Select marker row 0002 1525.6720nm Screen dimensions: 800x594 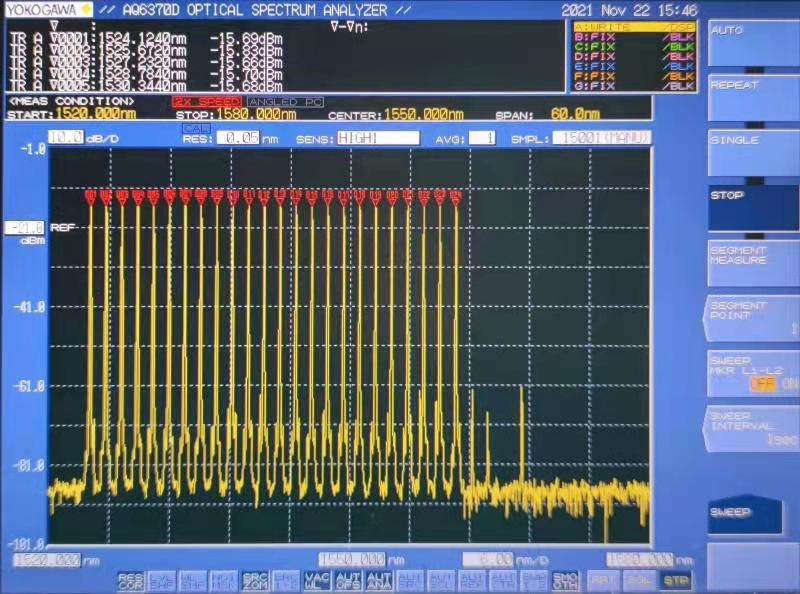(146, 51)
